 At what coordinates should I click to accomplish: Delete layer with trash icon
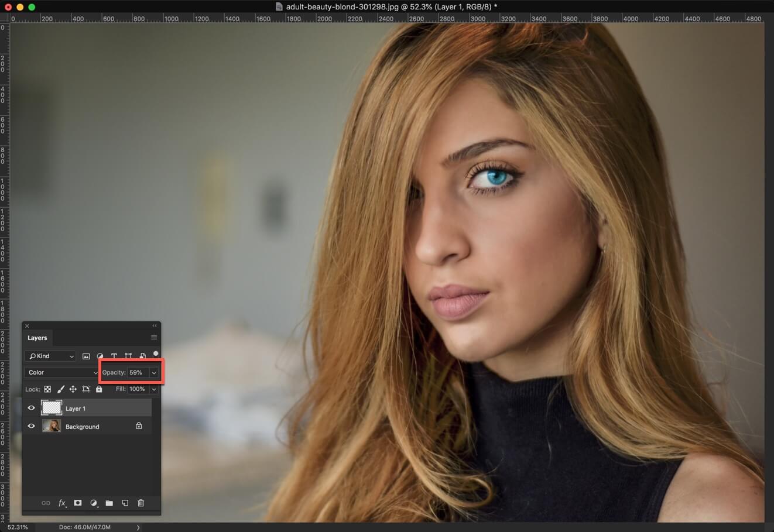(x=141, y=503)
